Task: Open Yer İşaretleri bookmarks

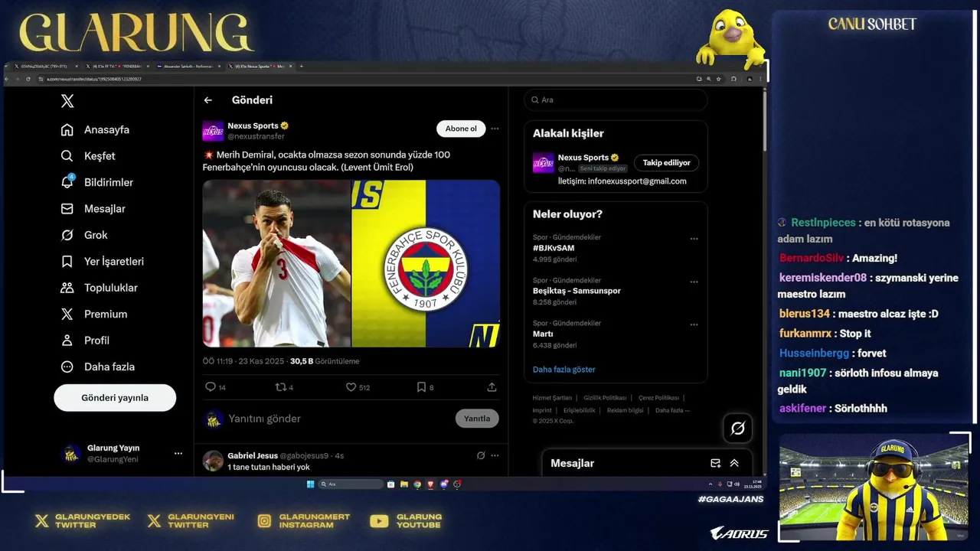Action: (102, 262)
